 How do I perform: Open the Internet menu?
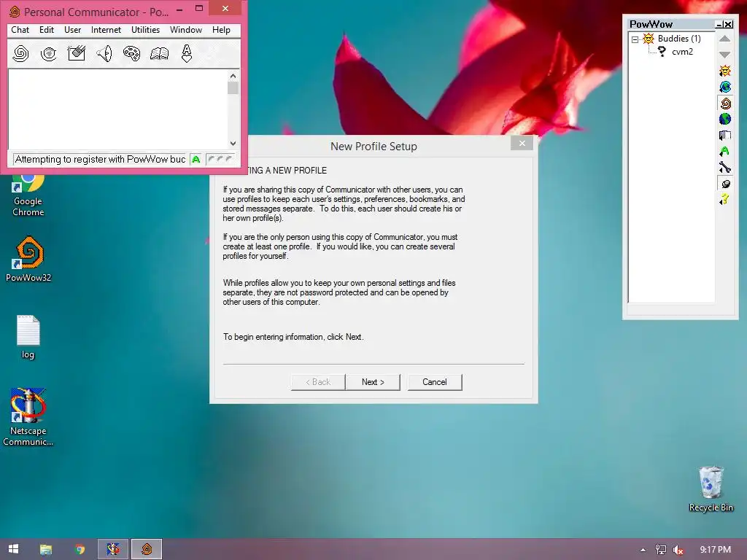click(x=106, y=29)
